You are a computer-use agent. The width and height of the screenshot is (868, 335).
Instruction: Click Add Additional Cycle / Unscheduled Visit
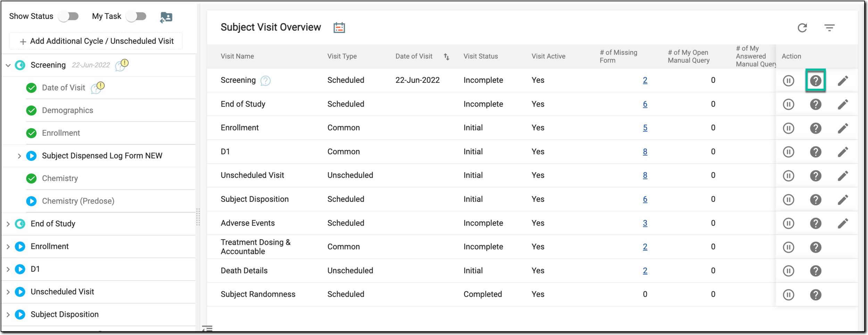(96, 41)
